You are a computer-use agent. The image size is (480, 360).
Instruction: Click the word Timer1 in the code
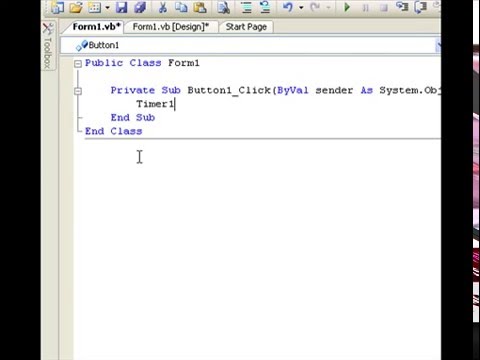coord(155,104)
